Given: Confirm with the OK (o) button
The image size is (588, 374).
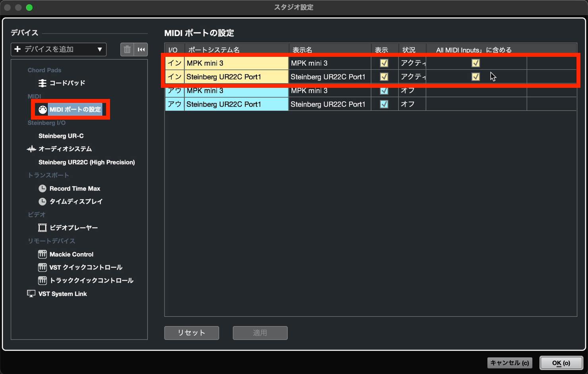Looking at the screenshot, I should pyautogui.click(x=561, y=362).
